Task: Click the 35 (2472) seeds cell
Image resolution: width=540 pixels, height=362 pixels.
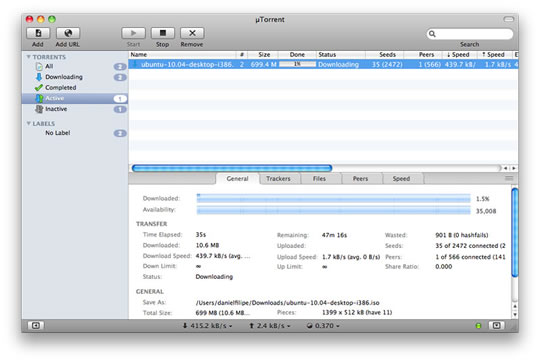Action: click(x=387, y=64)
